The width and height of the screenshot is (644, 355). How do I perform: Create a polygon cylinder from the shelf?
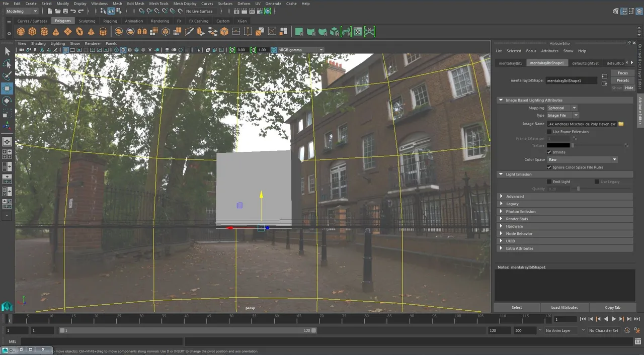pos(44,32)
